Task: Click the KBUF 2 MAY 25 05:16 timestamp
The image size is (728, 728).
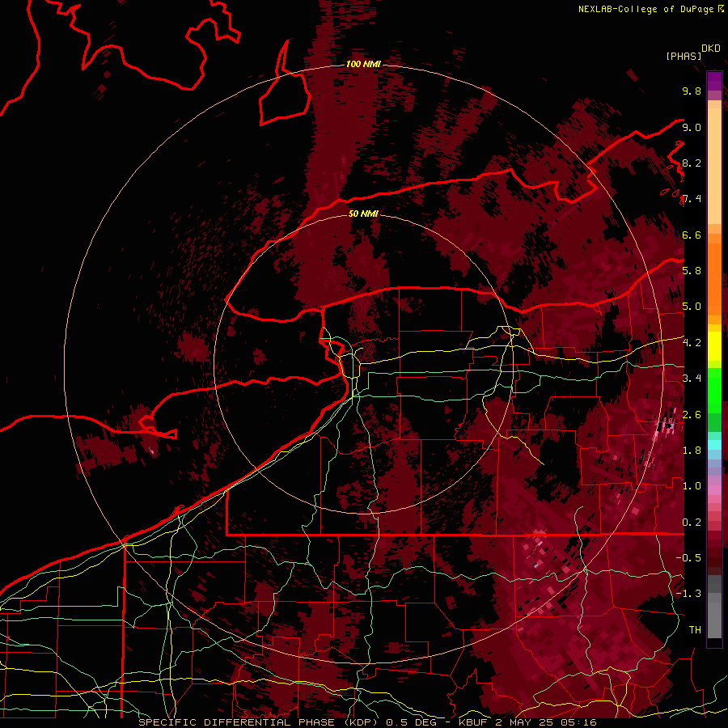Action: (527, 722)
